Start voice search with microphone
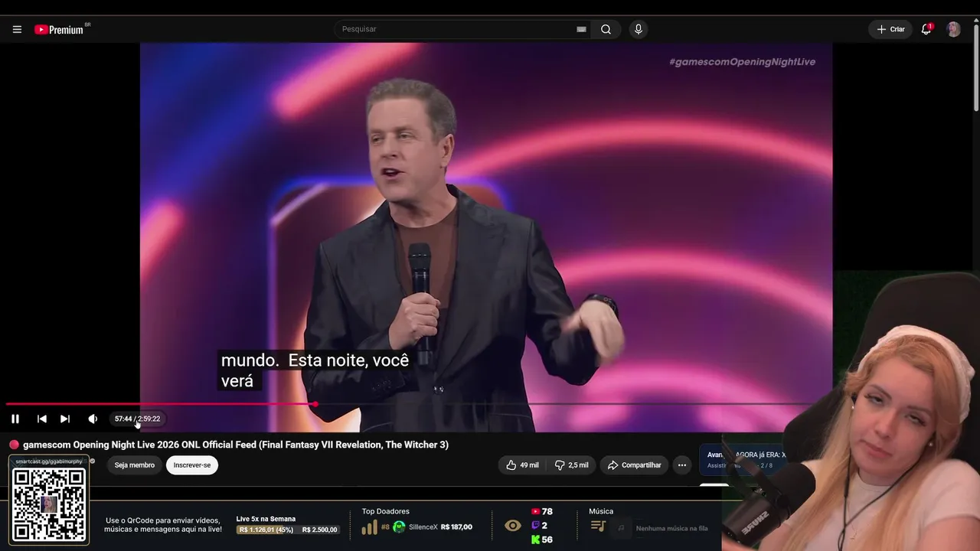The height and width of the screenshot is (551, 980). [638, 29]
